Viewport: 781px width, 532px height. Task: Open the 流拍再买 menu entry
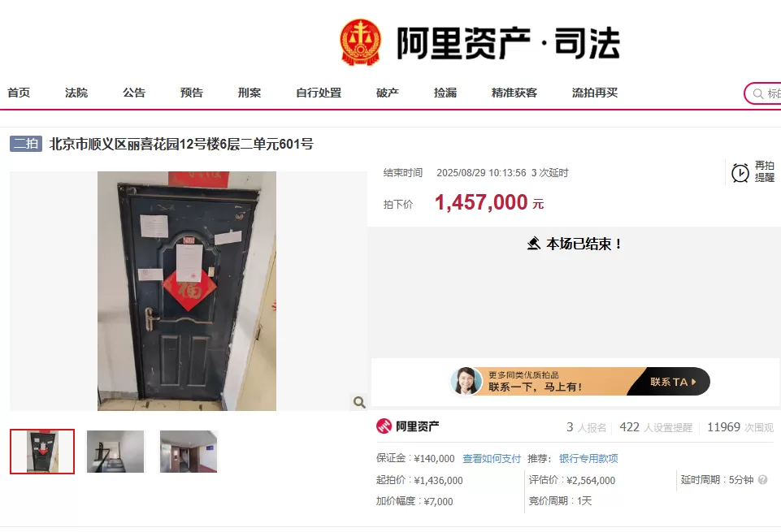pos(595,93)
